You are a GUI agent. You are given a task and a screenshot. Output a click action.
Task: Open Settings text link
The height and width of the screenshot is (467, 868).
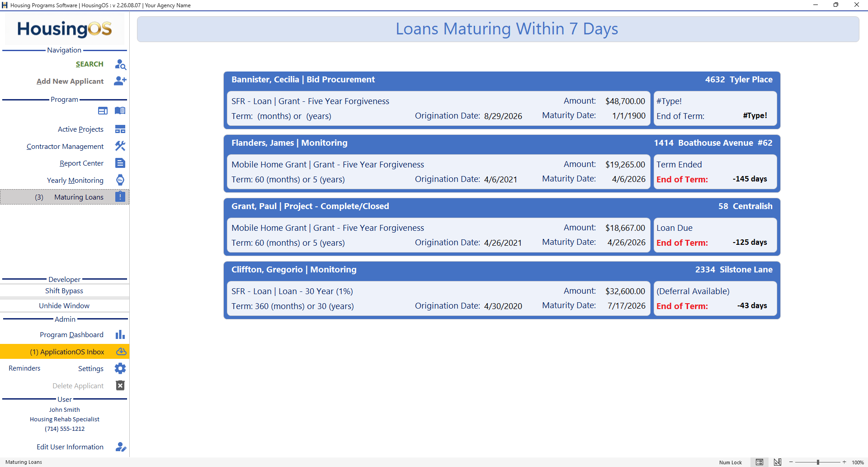pyautogui.click(x=91, y=369)
